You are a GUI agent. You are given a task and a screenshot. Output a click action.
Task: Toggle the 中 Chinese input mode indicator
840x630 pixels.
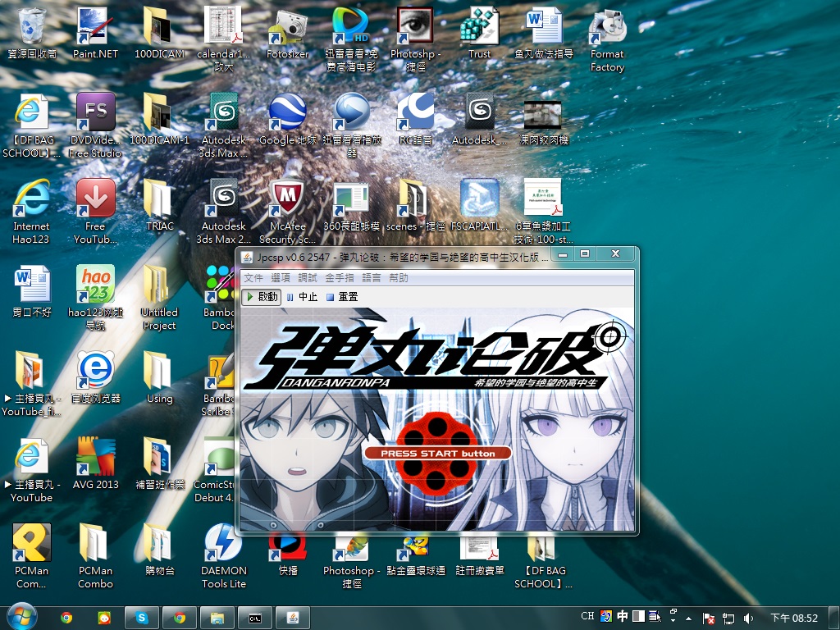pos(622,616)
